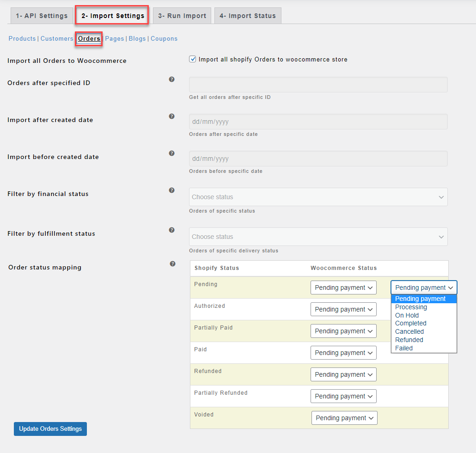Open Woocommerce status dropdown for Pending row
476x453 pixels.
[x=343, y=288]
